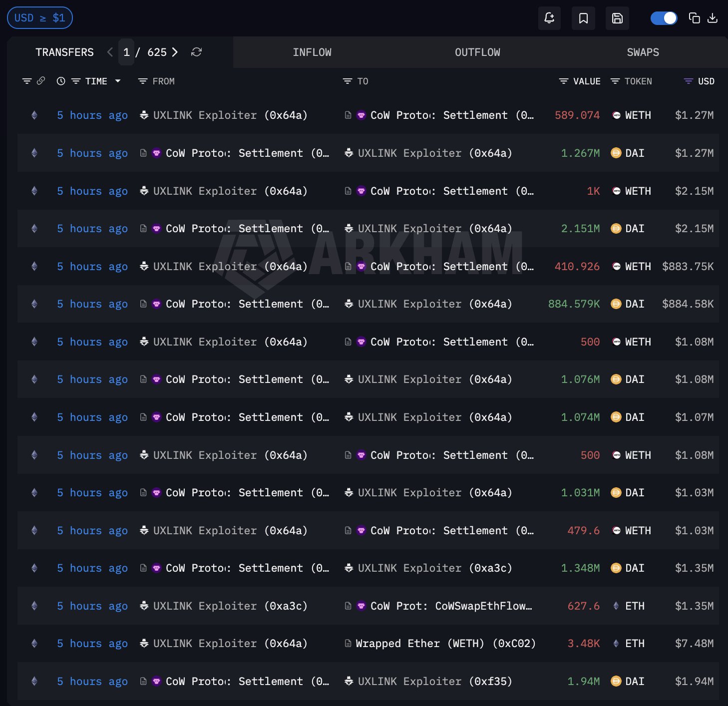Click the $2.15M amount in 1K WETH row

tap(694, 191)
